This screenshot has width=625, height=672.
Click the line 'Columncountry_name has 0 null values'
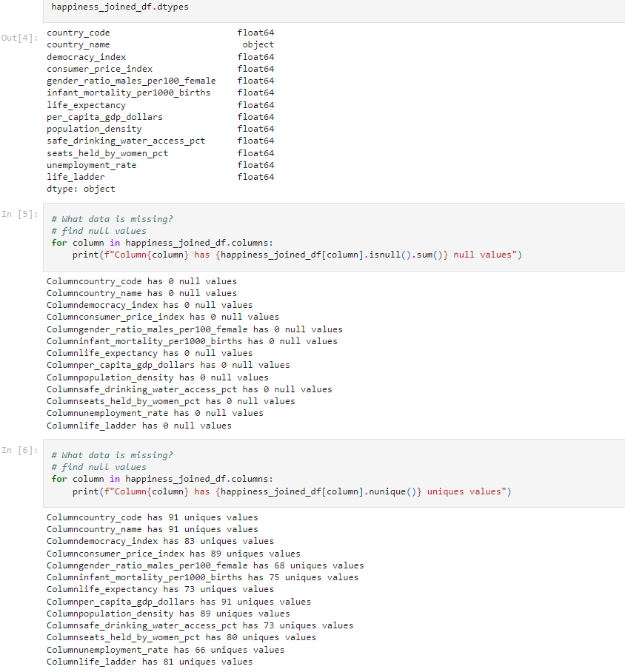133,292
